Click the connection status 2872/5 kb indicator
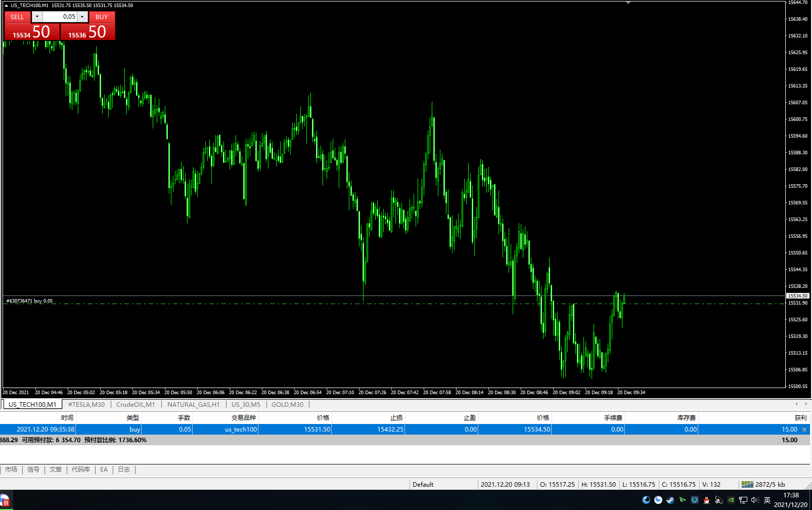The image size is (812, 510). pos(763,484)
